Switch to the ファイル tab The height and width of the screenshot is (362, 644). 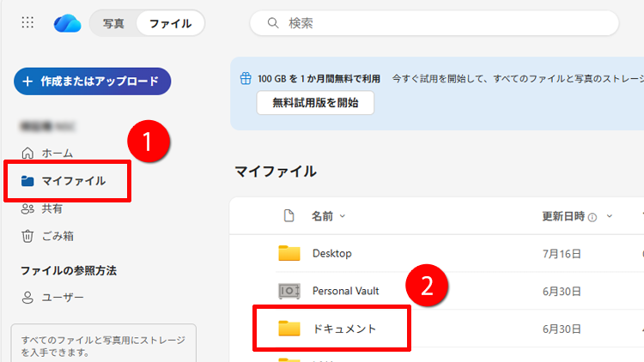tap(170, 23)
